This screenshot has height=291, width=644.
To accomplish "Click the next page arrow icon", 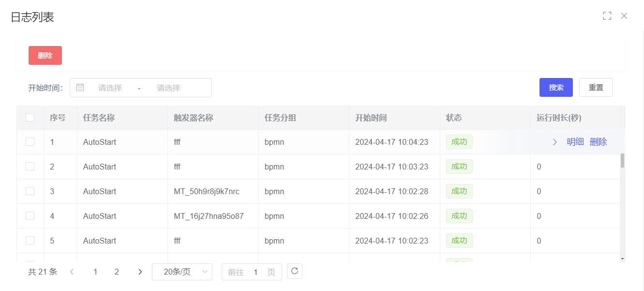I will pos(140,272).
